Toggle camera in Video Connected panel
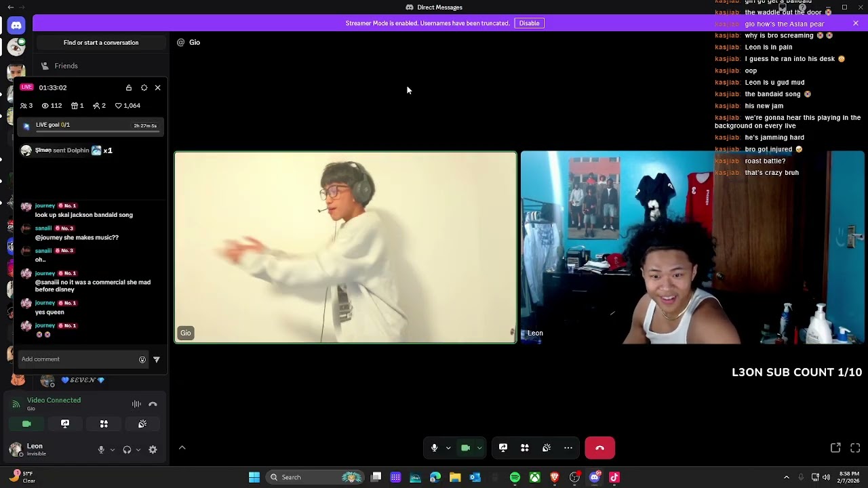Image resolution: width=868 pixels, height=488 pixels. pos(26,424)
